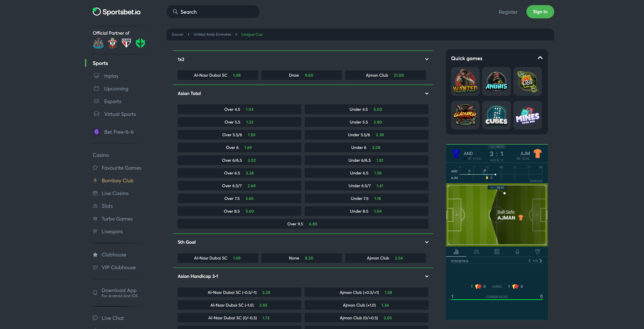Click the Livespins icon in sidebar
644x329 pixels.
95,231
